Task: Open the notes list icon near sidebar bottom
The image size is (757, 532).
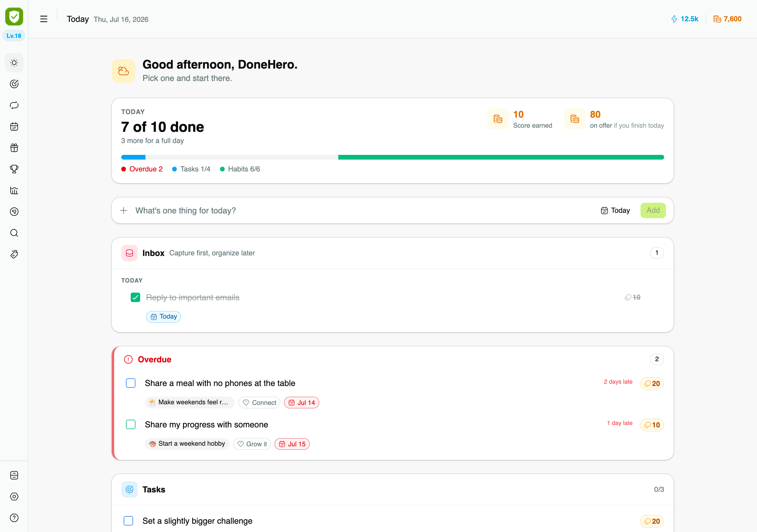Action: click(x=14, y=475)
